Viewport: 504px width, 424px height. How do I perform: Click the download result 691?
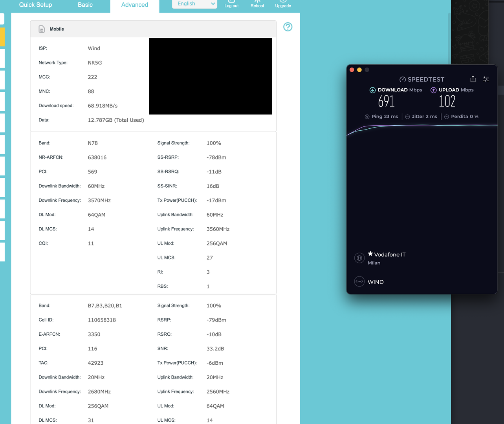point(386,101)
